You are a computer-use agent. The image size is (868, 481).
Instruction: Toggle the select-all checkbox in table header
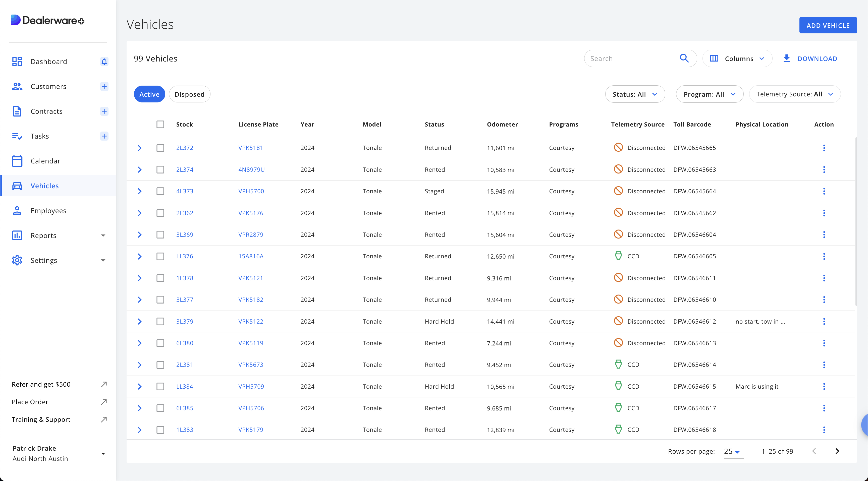click(160, 124)
